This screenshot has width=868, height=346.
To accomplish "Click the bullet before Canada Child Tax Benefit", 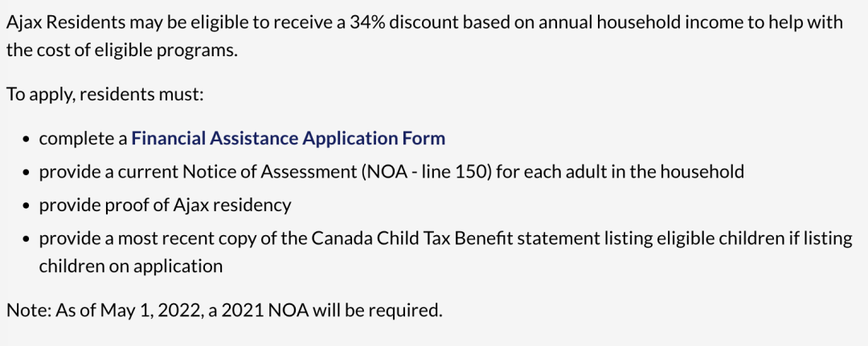I will [26, 240].
